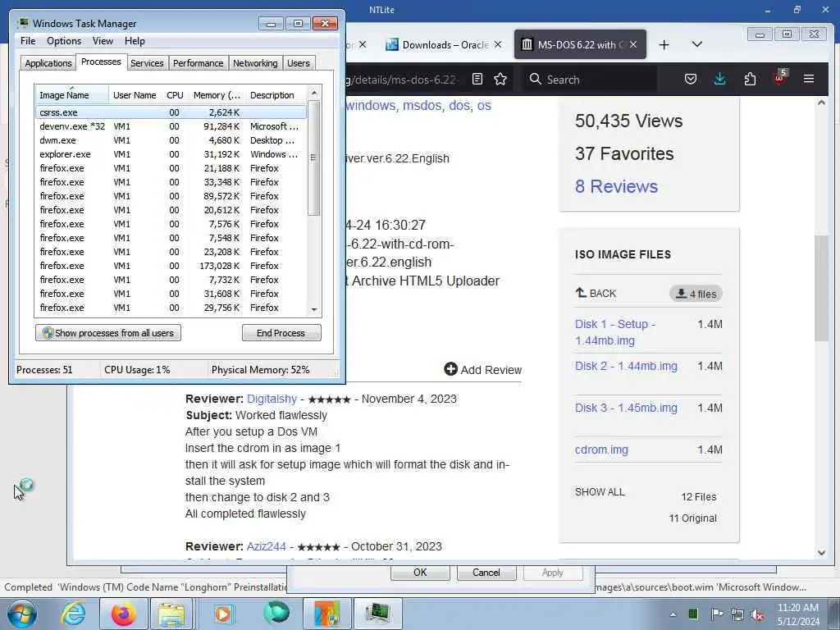840x630 pixels.
Task: Open Windows Start orb
Action: pos(22,614)
